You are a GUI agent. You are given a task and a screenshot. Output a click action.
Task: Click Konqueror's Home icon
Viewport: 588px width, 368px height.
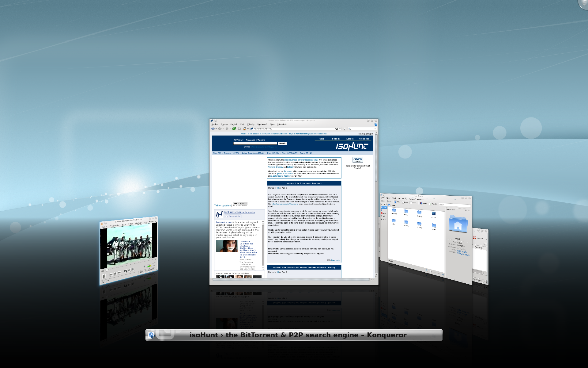coord(244,129)
